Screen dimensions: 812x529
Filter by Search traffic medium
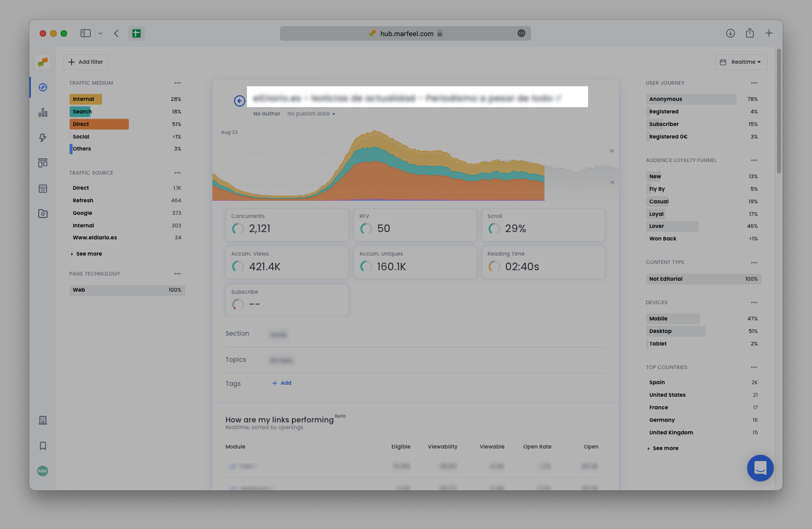[81, 112]
